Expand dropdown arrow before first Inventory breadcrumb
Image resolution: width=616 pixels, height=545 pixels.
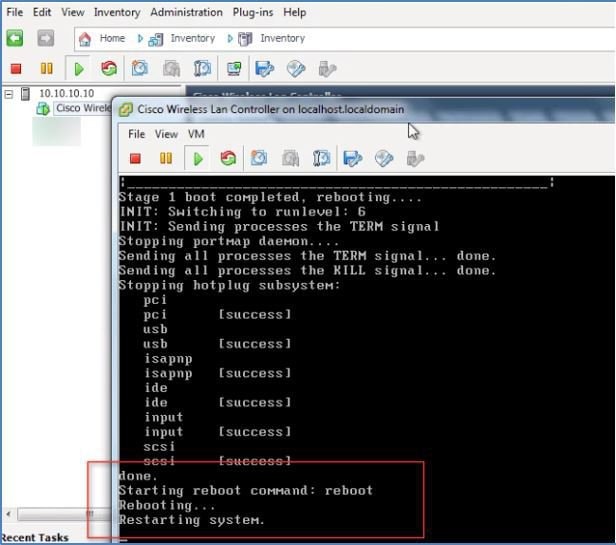pyautogui.click(x=140, y=39)
